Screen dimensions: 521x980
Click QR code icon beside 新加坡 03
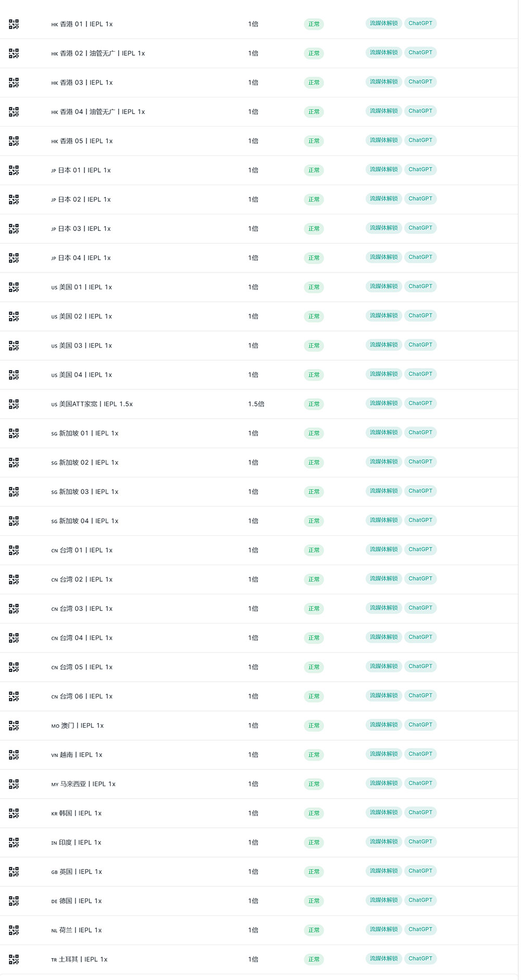[14, 492]
